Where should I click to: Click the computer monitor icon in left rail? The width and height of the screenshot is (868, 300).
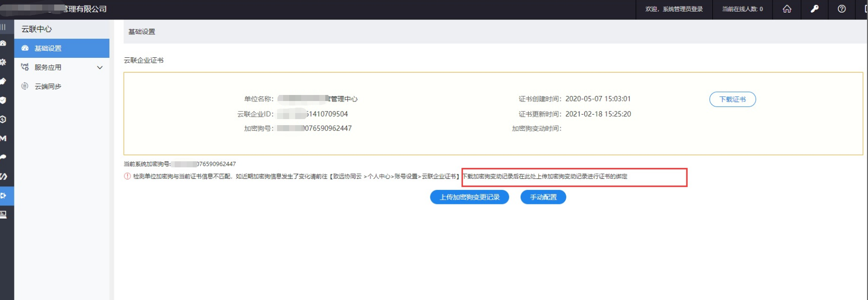(3, 215)
